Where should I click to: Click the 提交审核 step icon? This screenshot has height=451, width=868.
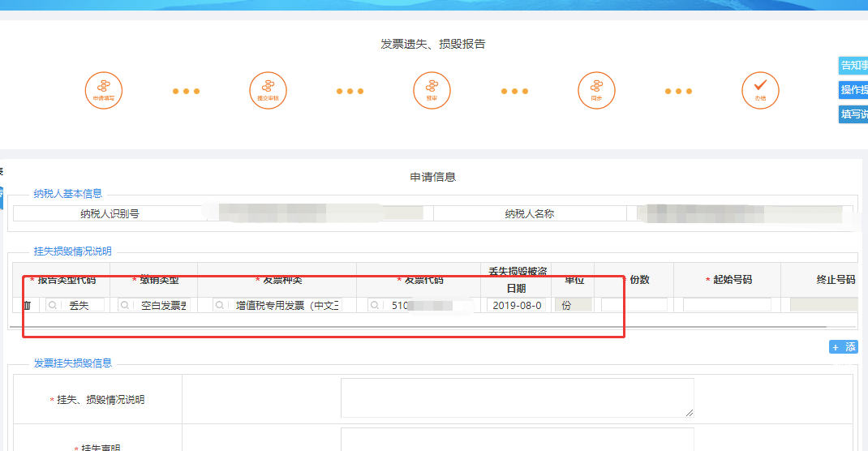pos(268,91)
